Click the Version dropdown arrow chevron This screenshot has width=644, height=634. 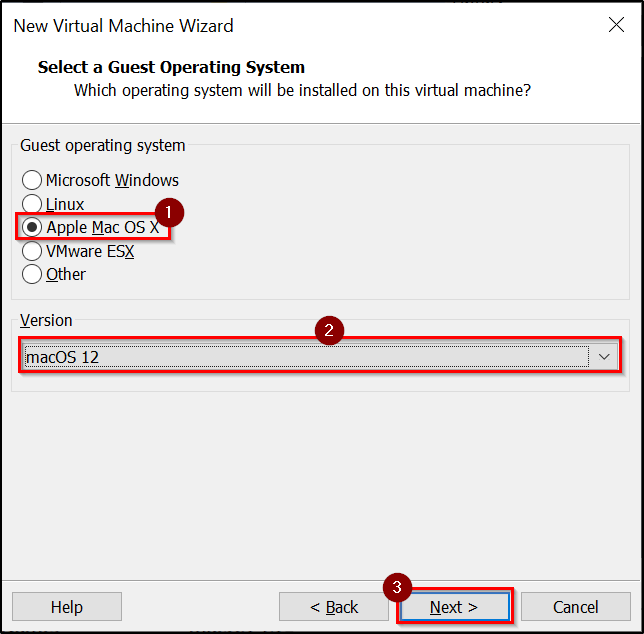click(x=604, y=356)
